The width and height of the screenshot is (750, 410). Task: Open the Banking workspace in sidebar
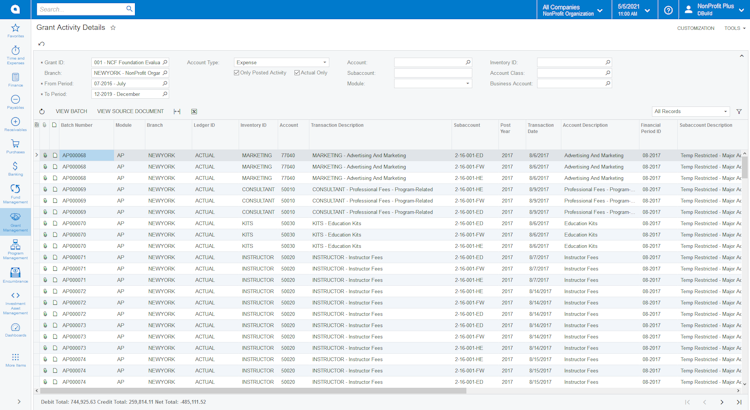15,169
